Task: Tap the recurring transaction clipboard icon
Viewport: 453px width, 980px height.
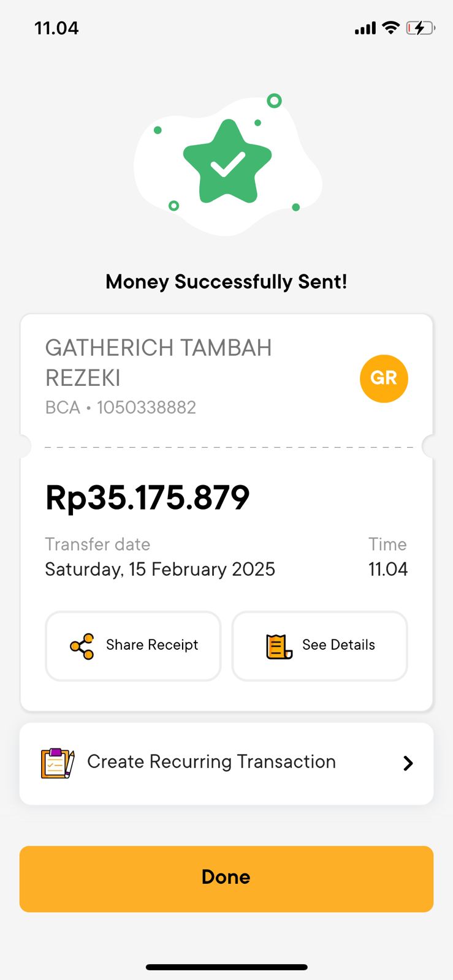Action: point(58,763)
